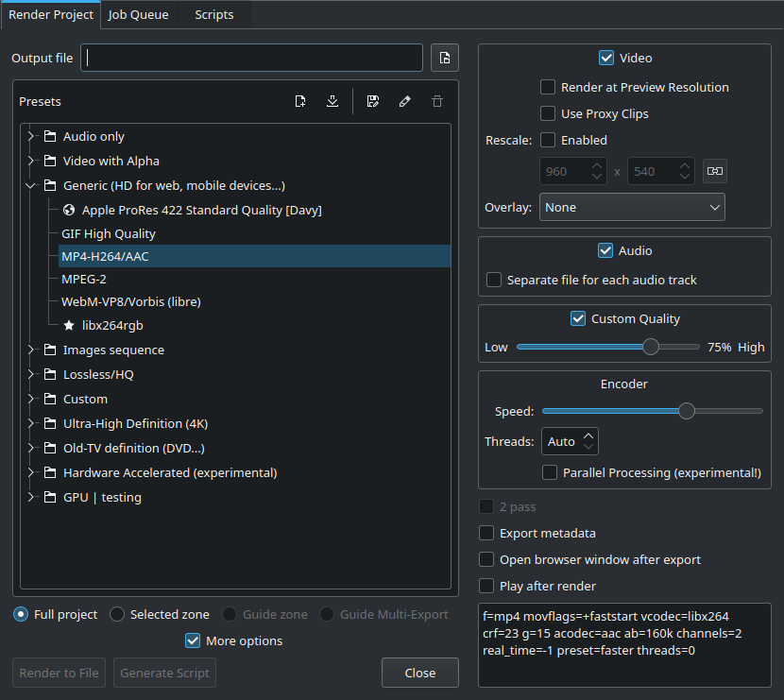This screenshot has height=700, width=784.
Task: Click the output file browse icon
Action: coord(445,58)
